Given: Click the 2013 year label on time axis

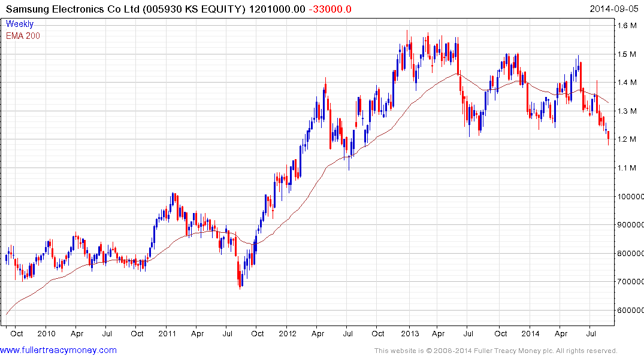Looking at the screenshot, I should click(x=410, y=333).
